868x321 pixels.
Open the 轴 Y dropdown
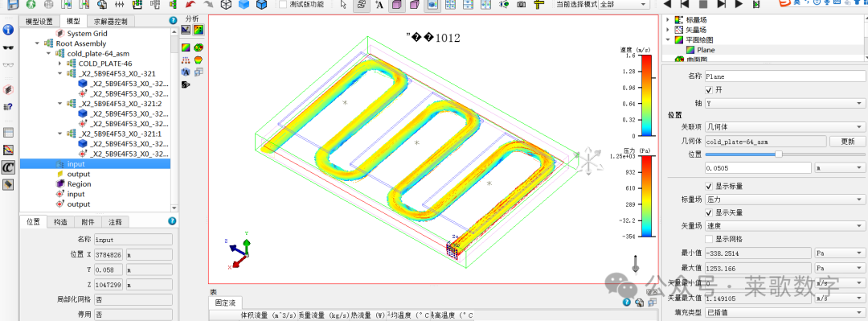click(785, 103)
